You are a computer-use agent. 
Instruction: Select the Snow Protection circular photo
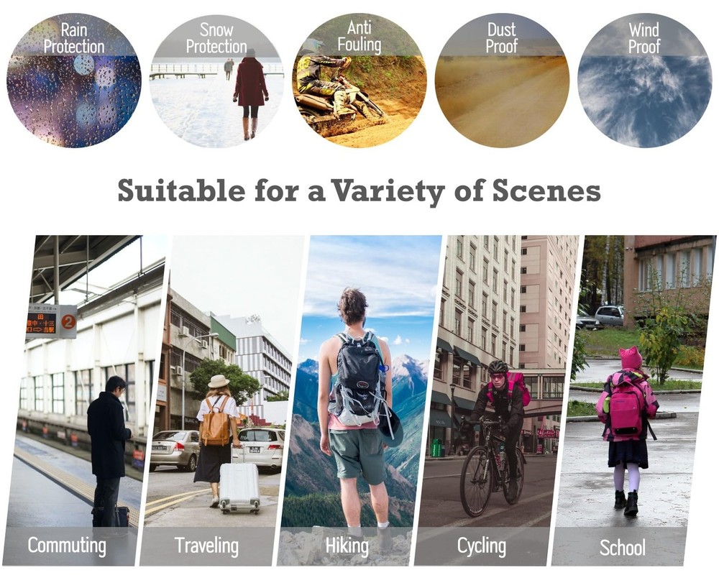216,81
